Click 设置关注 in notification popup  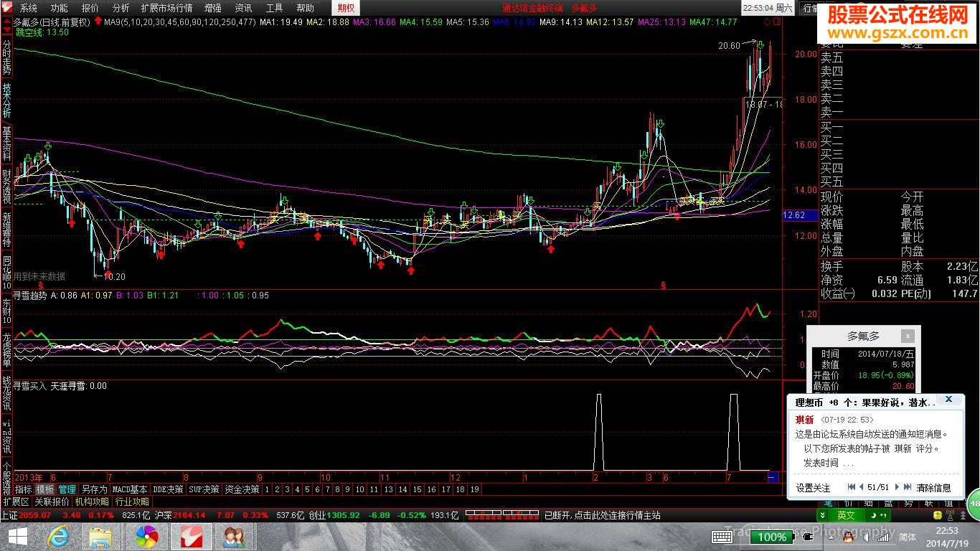813,488
